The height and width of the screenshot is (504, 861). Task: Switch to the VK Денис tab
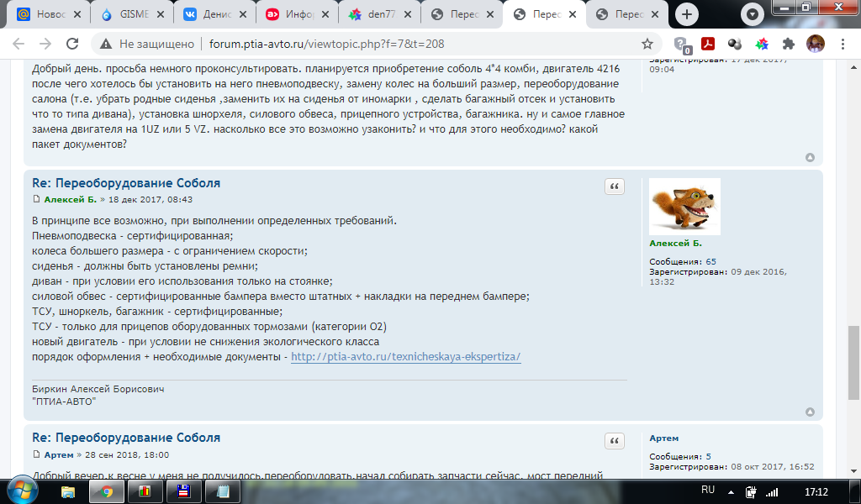214,14
